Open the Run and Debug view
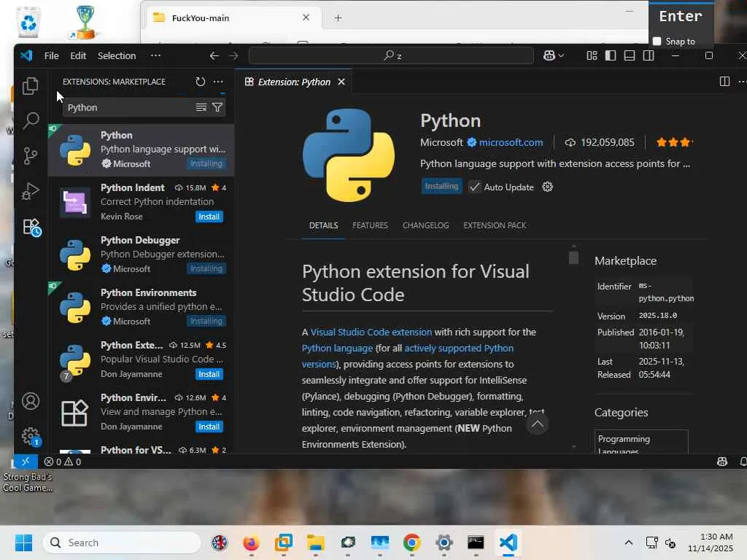 point(31,191)
